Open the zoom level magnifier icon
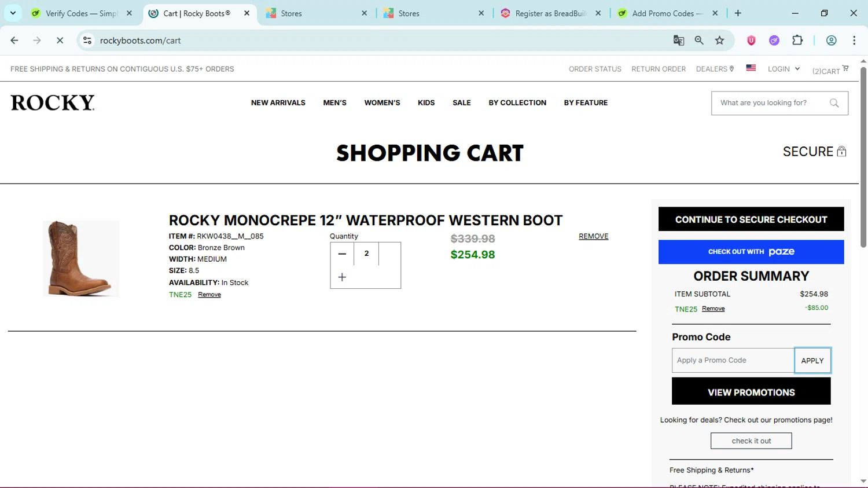This screenshot has height=488, width=868. pyautogui.click(x=699, y=41)
